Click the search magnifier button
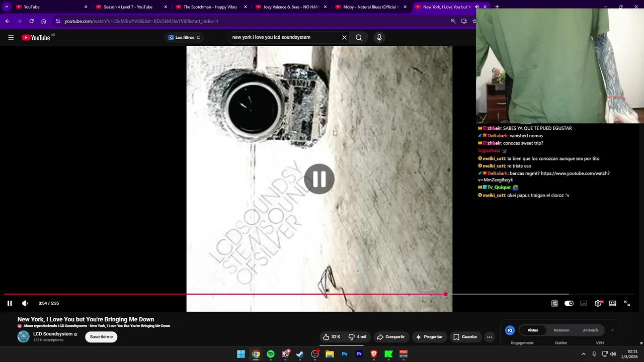The image size is (644, 362). coord(359,37)
